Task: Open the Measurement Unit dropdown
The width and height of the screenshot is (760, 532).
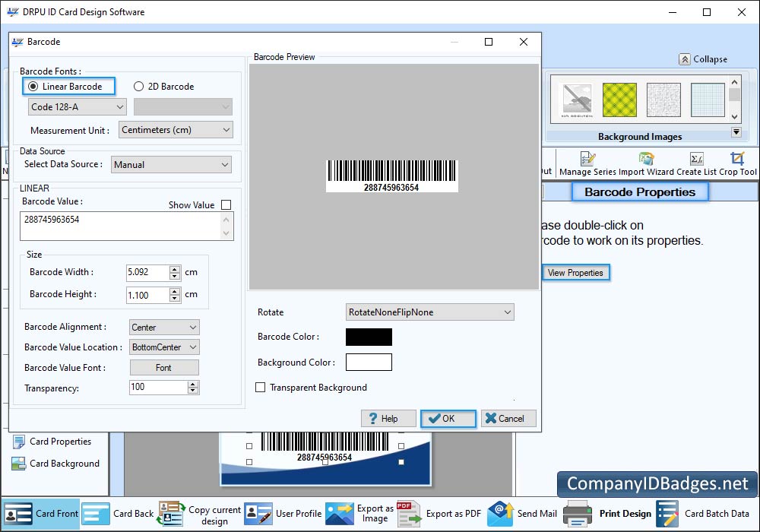Action: [176, 130]
